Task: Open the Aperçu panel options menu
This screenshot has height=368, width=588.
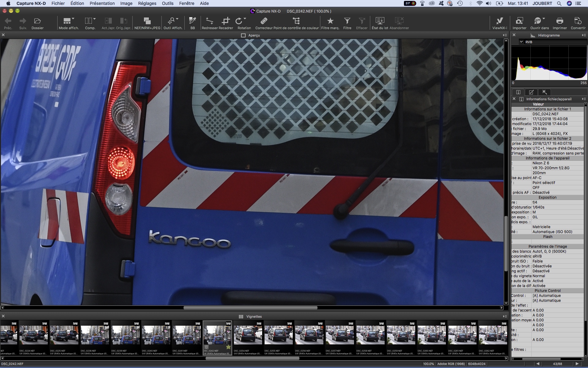Action: (505, 35)
